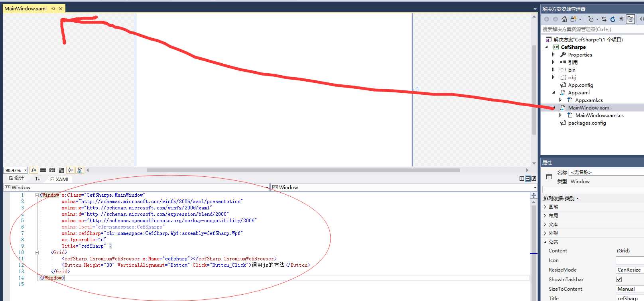Click the solution/folder view switch icon
Screen dimensions: 644x301
point(573,19)
